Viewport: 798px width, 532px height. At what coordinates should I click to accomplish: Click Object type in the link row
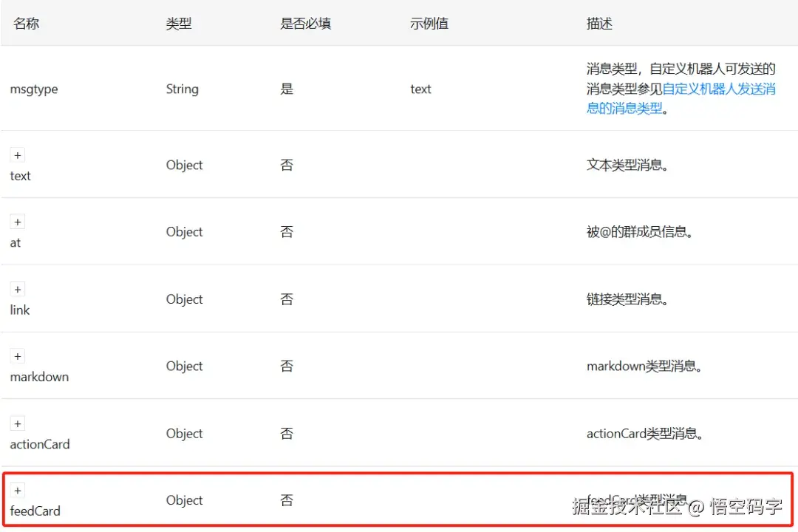point(184,299)
